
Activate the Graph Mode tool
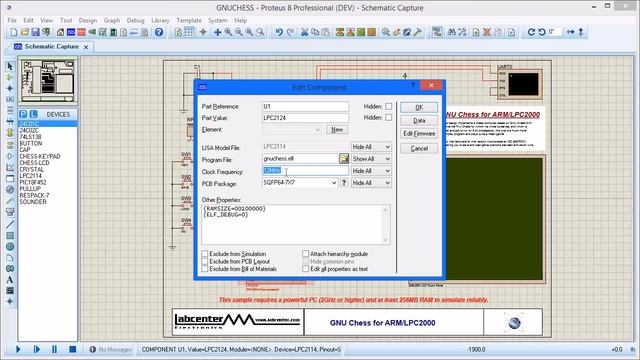(x=10, y=167)
